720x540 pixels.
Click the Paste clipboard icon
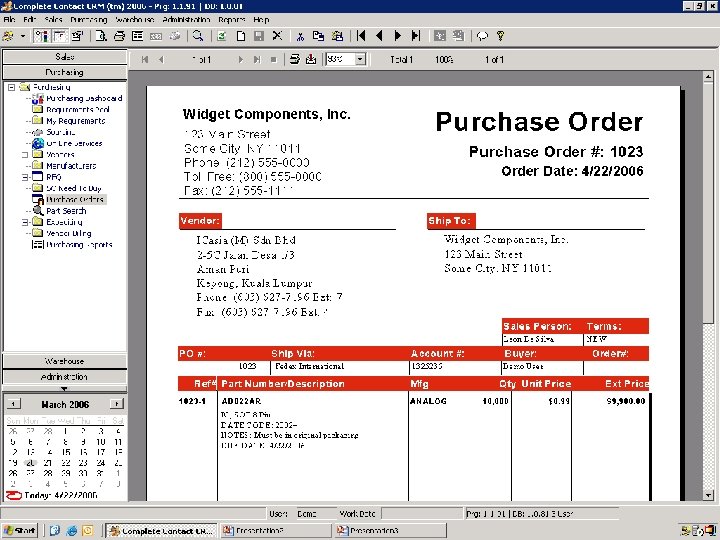[337, 36]
